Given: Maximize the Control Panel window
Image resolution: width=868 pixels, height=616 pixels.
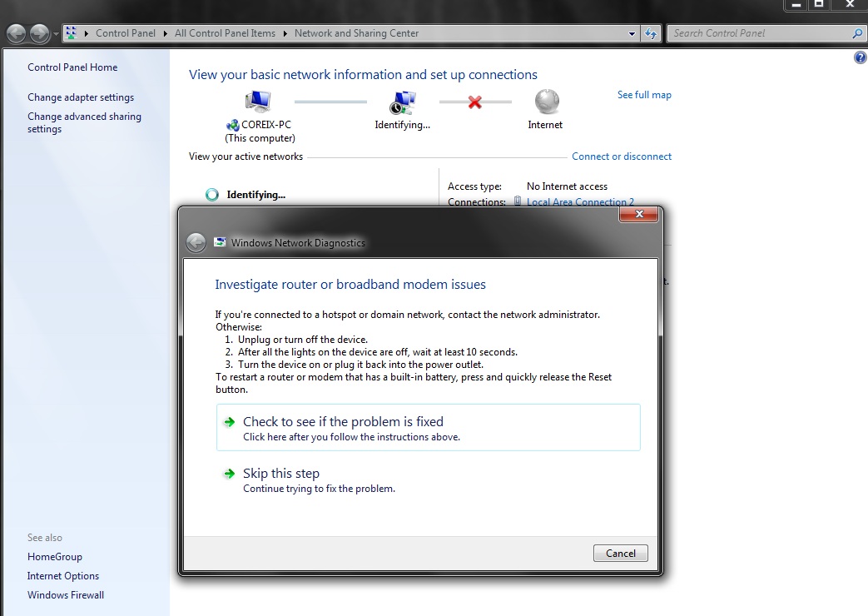Looking at the screenshot, I should 819,5.
